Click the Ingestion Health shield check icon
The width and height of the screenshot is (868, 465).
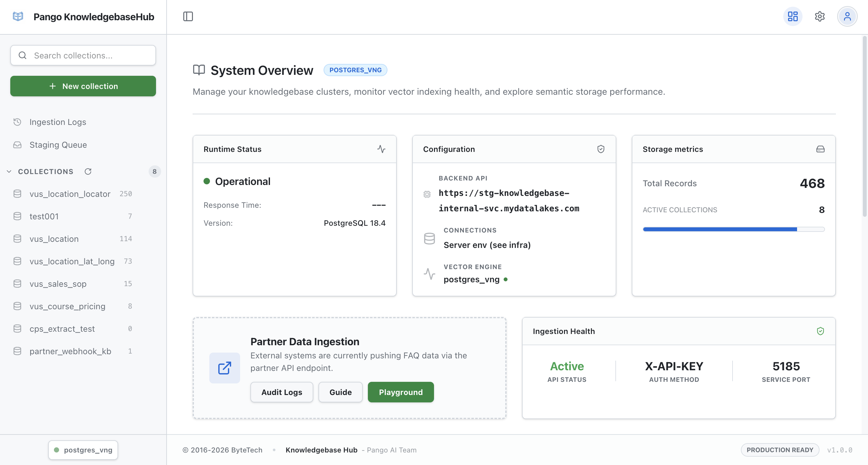coord(820,331)
